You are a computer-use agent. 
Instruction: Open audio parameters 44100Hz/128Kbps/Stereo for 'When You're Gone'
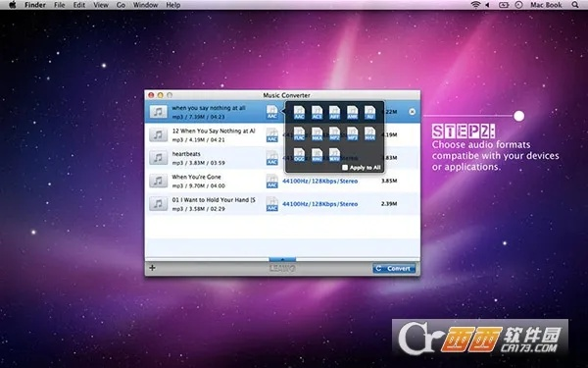point(319,181)
